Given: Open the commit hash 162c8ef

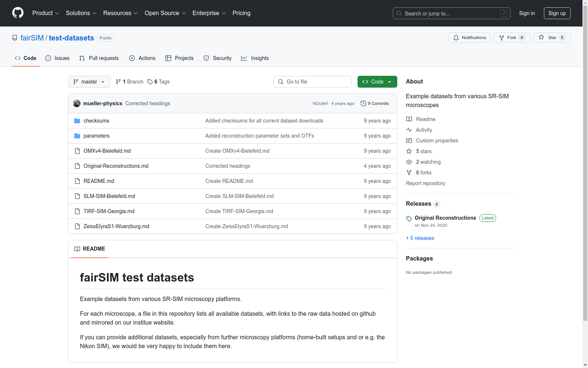Looking at the screenshot, I should coord(320,103).
